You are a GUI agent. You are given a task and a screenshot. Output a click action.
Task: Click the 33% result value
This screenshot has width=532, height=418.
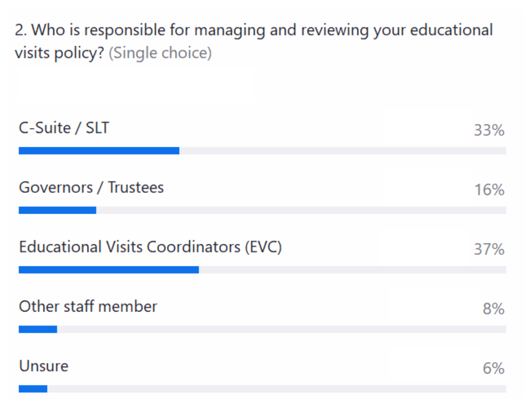(x=489, y=130)
